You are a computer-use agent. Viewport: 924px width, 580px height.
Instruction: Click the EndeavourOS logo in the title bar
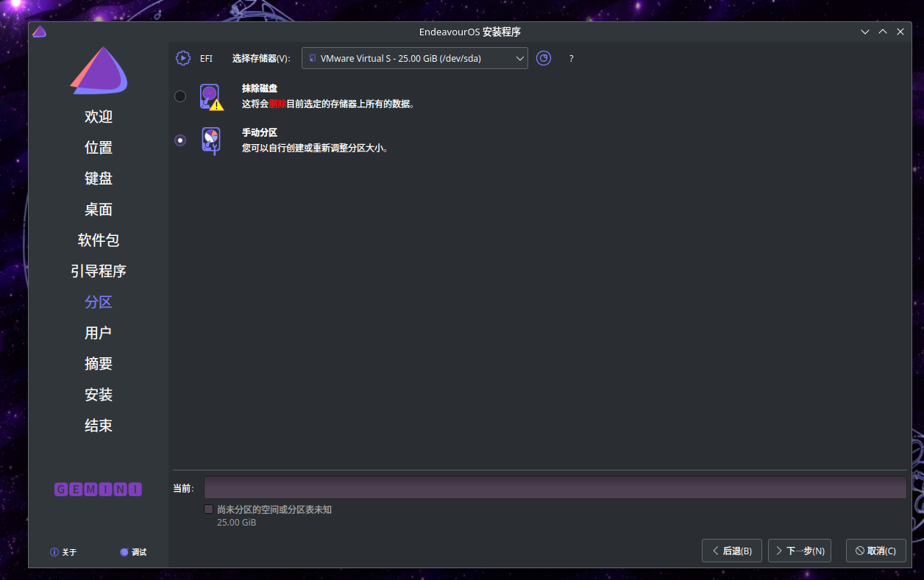(40, 32)
